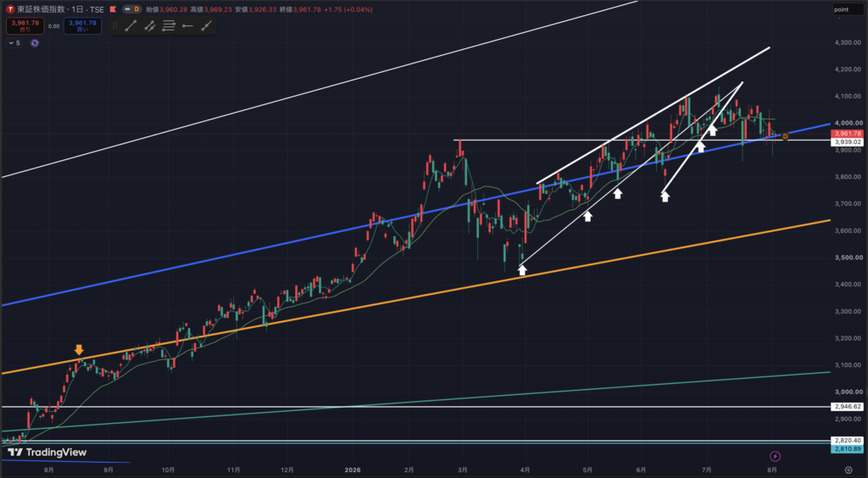Click the 4,300.00 price scale value
Image resolution: width=868 pixels, height=478 pixels.
(848, 42)
